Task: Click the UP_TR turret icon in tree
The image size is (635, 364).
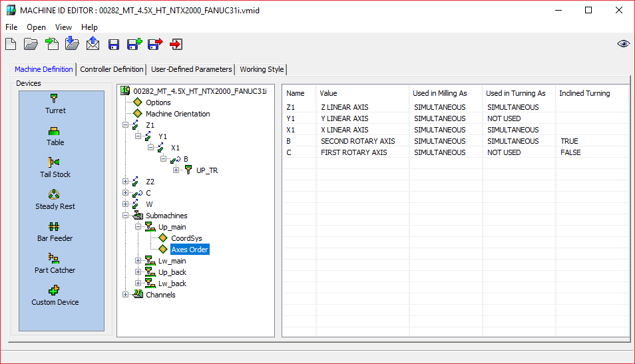Action: click(188, 170)
